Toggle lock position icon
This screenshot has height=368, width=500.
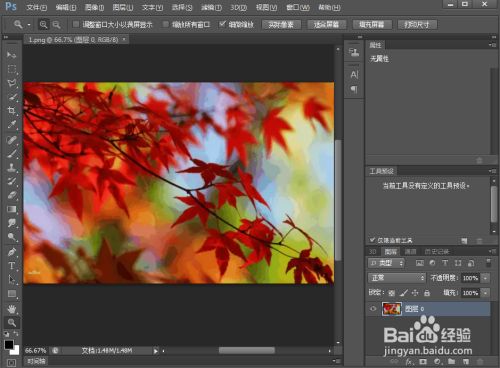point(415,293)
